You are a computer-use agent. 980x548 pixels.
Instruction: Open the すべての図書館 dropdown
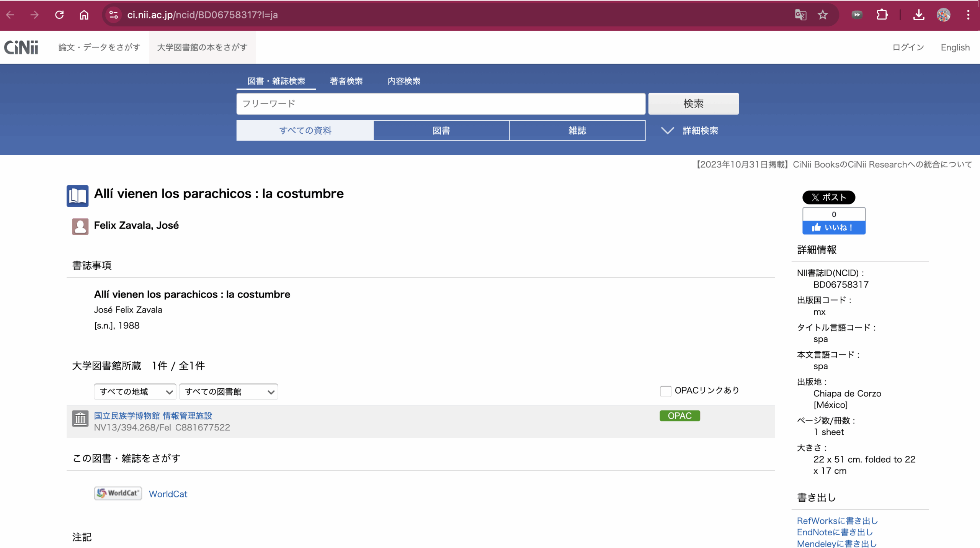tap(228, 392)
